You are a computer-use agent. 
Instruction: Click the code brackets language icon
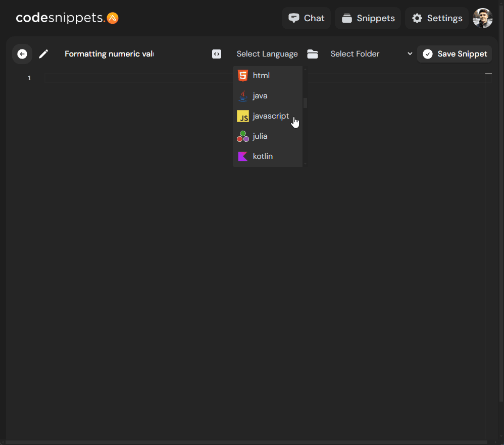(217, 54)
